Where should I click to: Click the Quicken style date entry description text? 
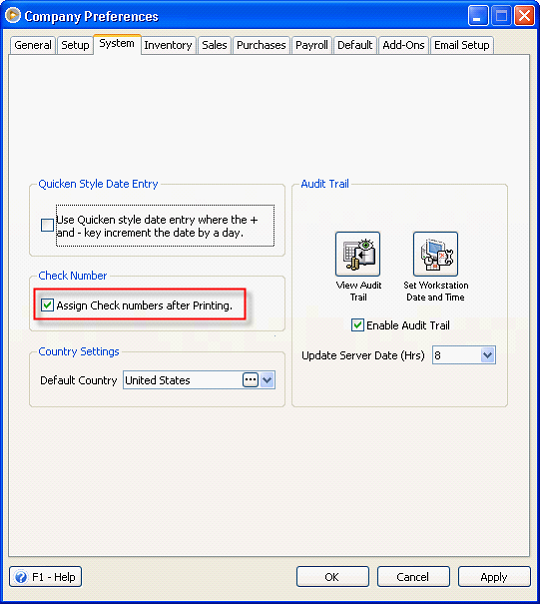(157, 226)
